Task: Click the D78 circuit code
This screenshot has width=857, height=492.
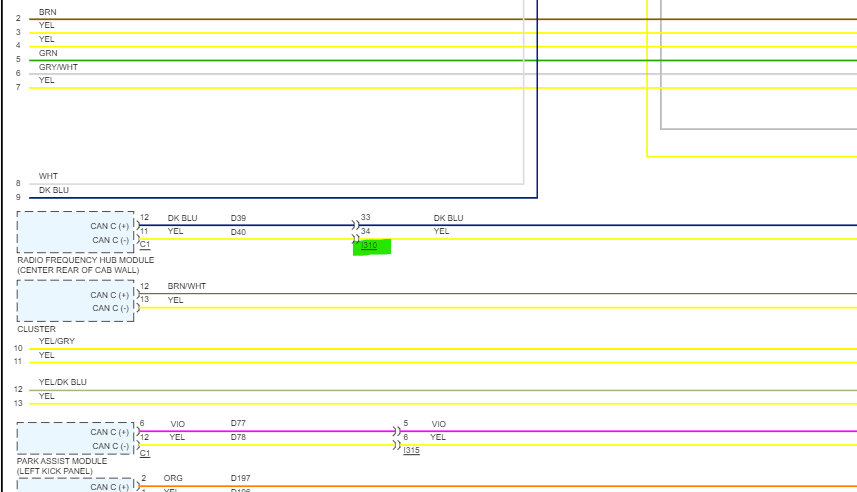Action: tap(238, 437)
